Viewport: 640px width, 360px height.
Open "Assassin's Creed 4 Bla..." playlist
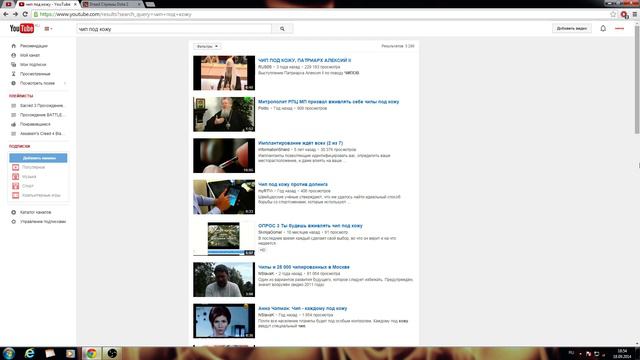coord(42,133)
